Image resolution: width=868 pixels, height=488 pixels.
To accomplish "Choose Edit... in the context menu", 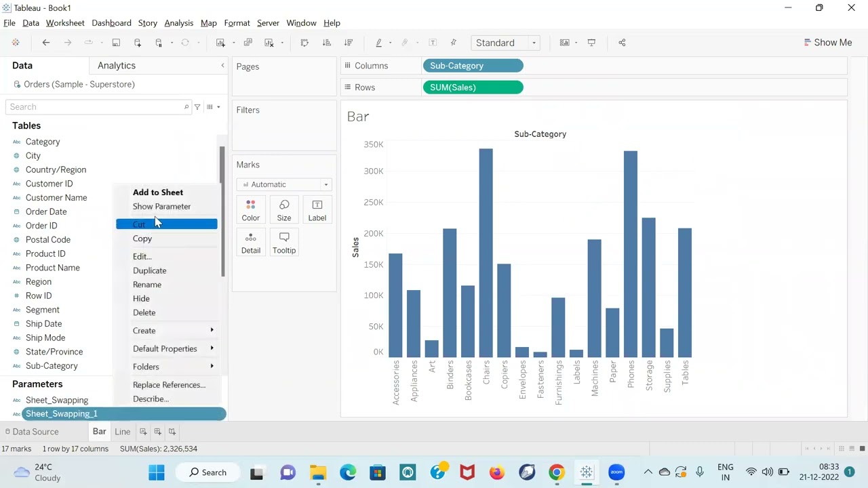I will 142,257.
